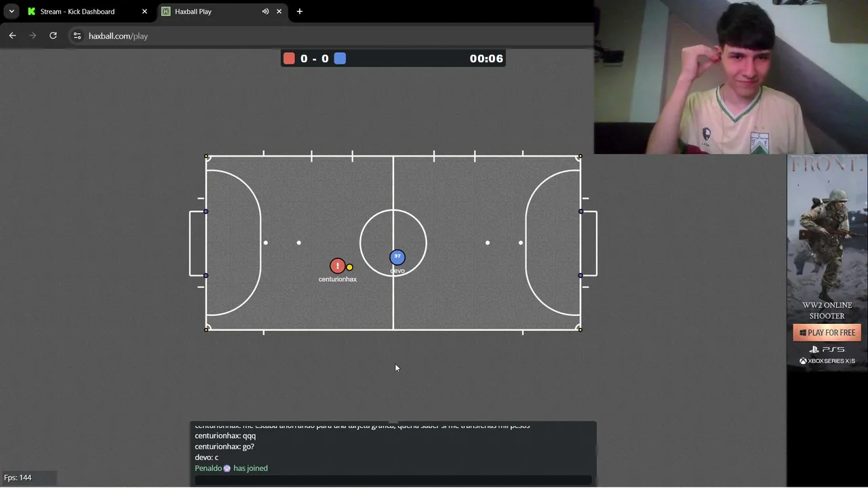Open a new browser tab
Screen dimensions: 868x488
tap(300, 12)
